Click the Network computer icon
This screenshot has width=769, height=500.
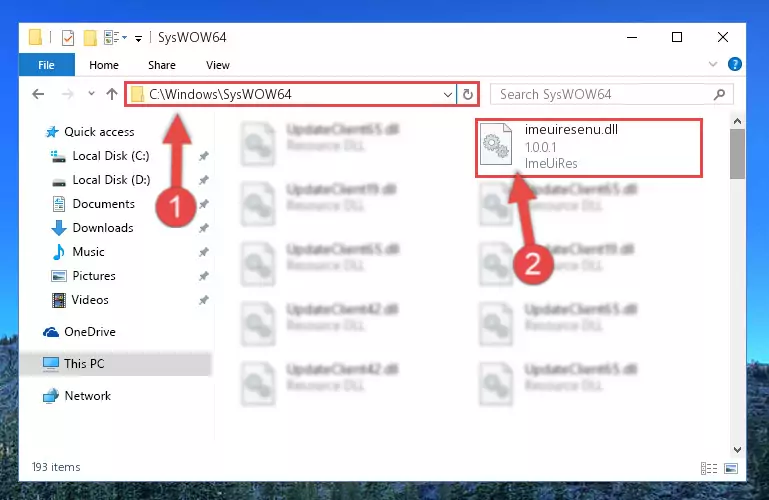click(x=51, y=396)
